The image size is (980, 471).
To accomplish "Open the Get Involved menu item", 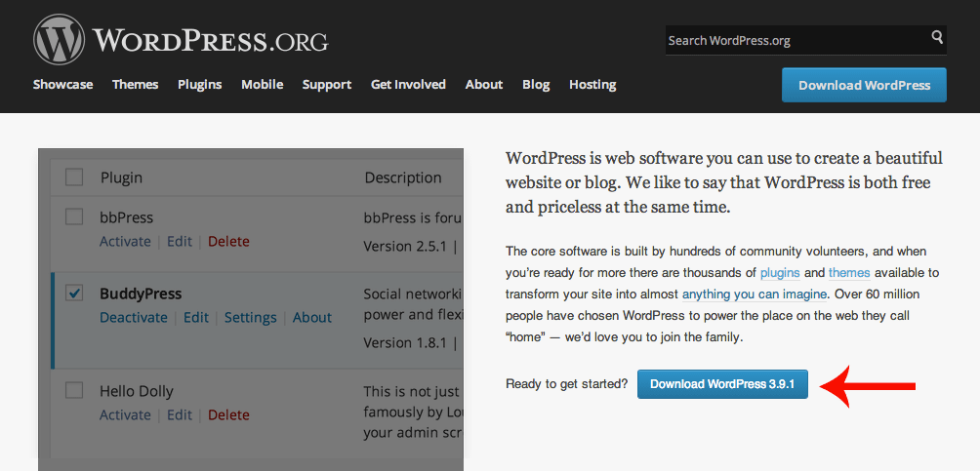I will (408, 84).
